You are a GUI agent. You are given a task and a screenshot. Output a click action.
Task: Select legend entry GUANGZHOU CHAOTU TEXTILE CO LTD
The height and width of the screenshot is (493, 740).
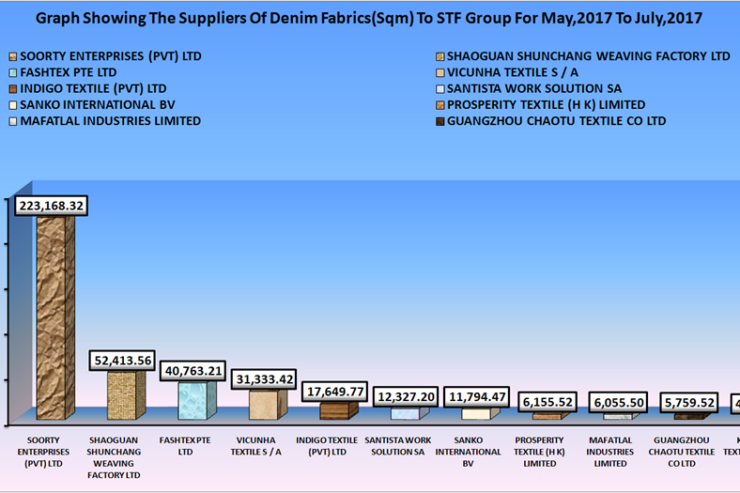(x=556, y=121)
